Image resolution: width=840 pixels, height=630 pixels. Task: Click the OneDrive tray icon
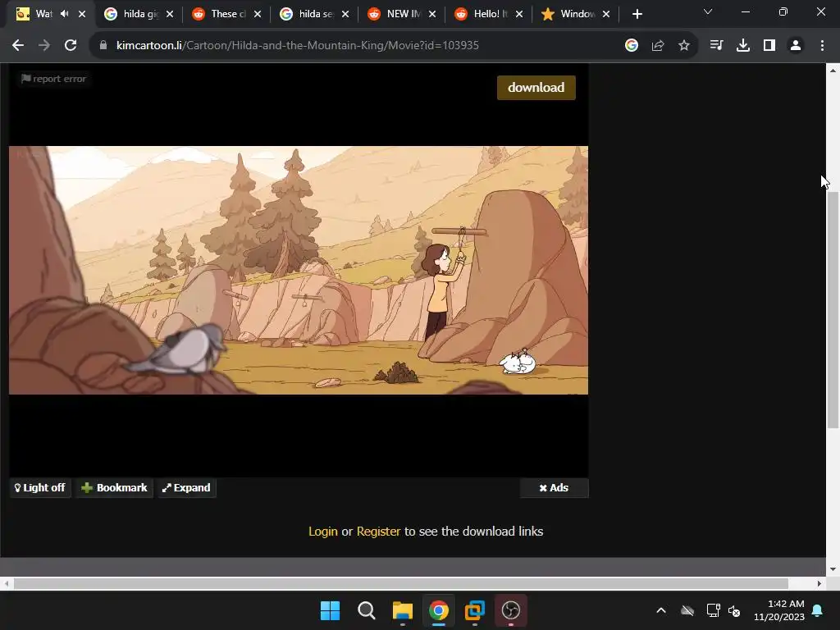(x=687, y=610)
